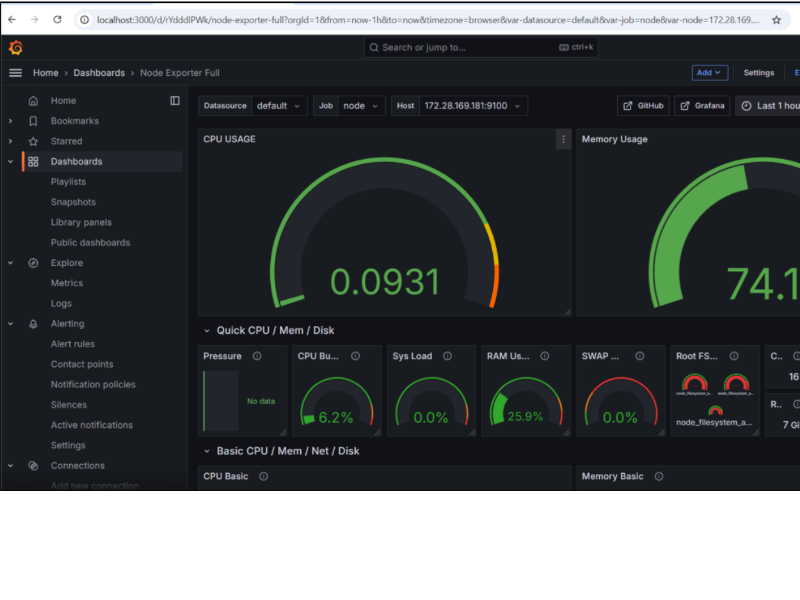
Task: Open the Host 172.28.169.181:9100 dropdown
Action: (x=473, y=106)
